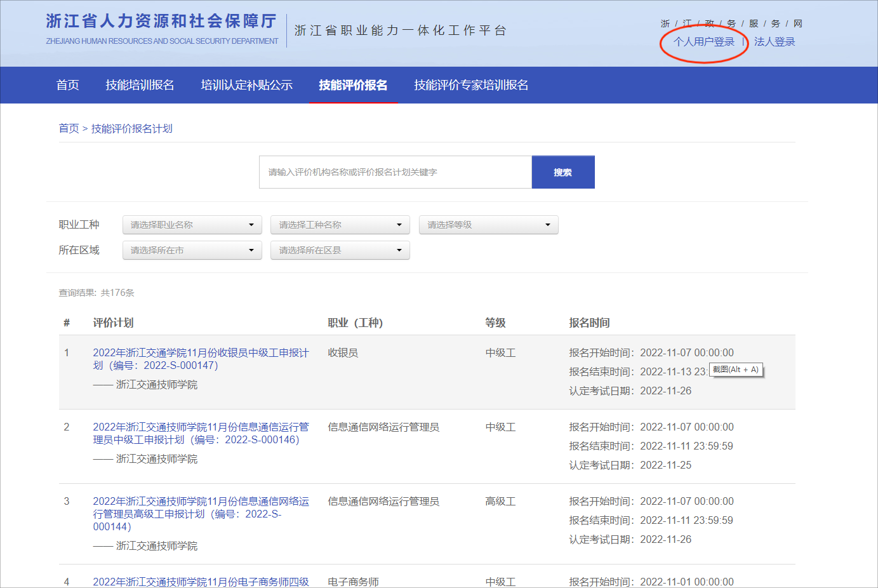Viewport: 878px width, 588px height.
Task: Expand the 请选择所在区县 dropdown
Action: [340, 250]
